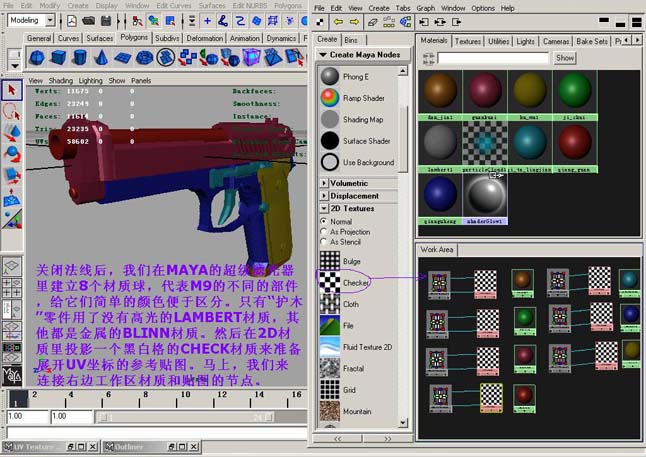
Task: Open the Subdivs shelf tab
Action: (167, 38)
